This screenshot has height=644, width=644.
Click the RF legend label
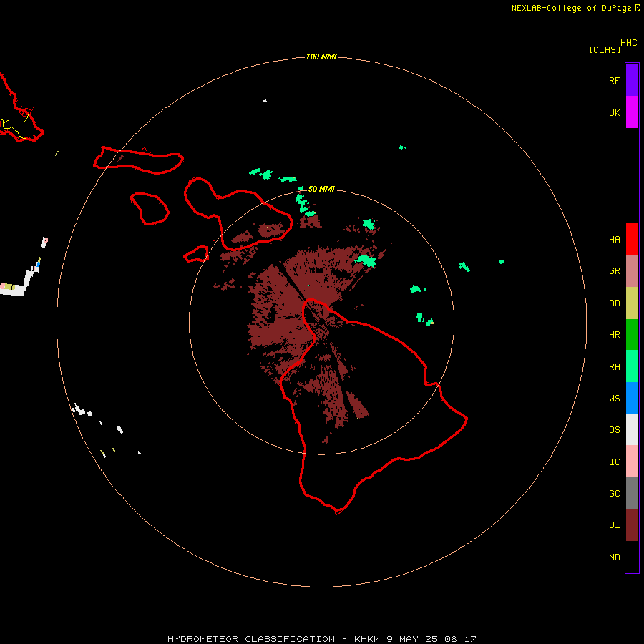[x=614, y=80]
